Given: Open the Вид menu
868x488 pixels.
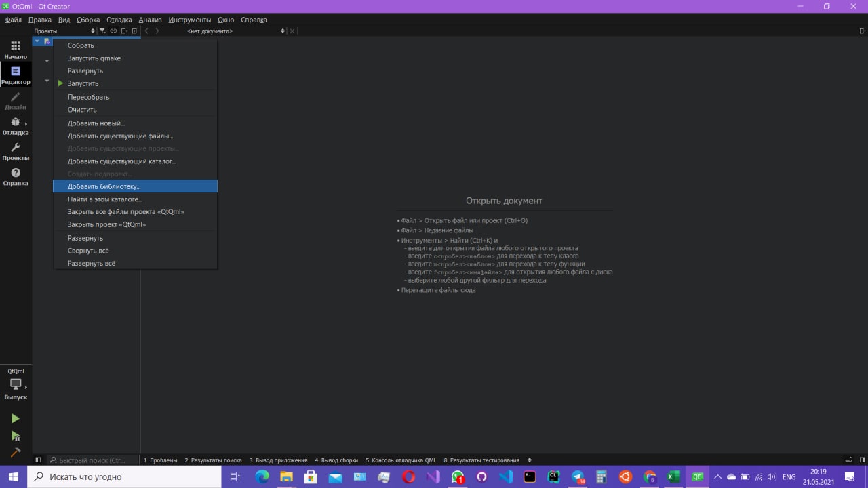Looking at the screenshot, I should click(64, 20).
